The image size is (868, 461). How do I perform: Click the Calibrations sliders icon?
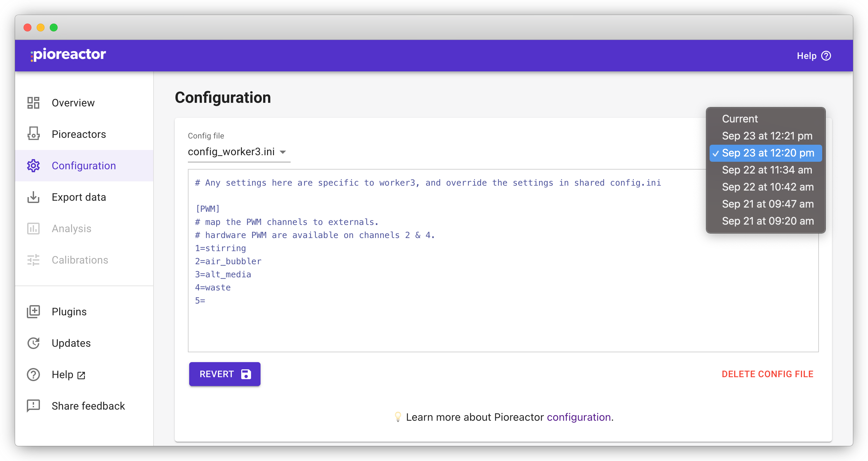coord(33,260)
